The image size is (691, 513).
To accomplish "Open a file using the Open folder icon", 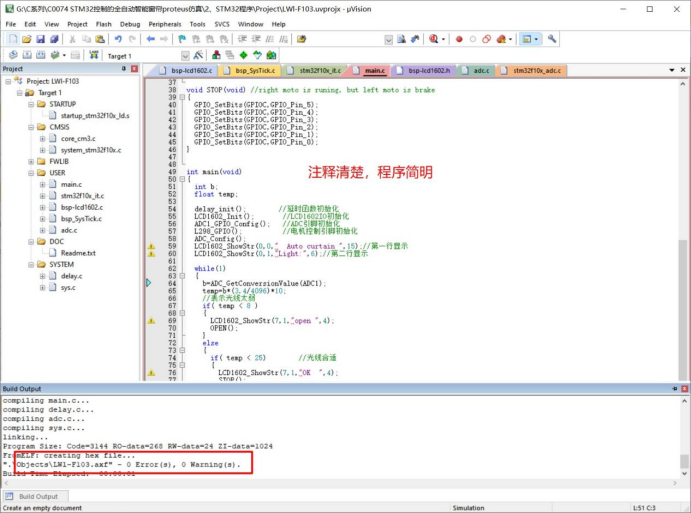I will coord(26,39).
